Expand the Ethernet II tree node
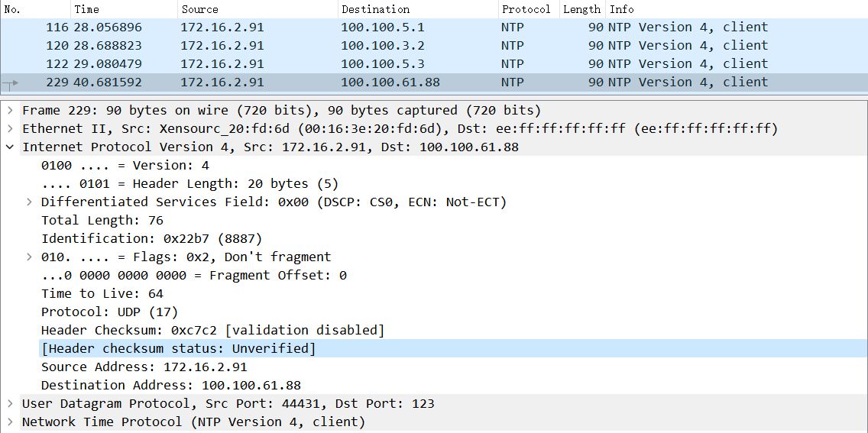The image size is (868, 433). click(x=10, y=129)
